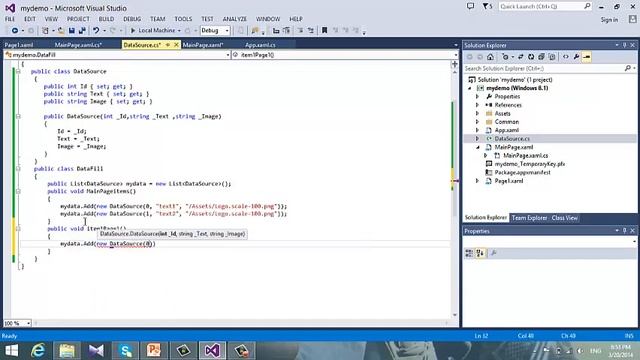This screenshot has height=360, width=640.
Task: Select App.xaml in Solution Explorer
Action: click(x=507, y=130)
